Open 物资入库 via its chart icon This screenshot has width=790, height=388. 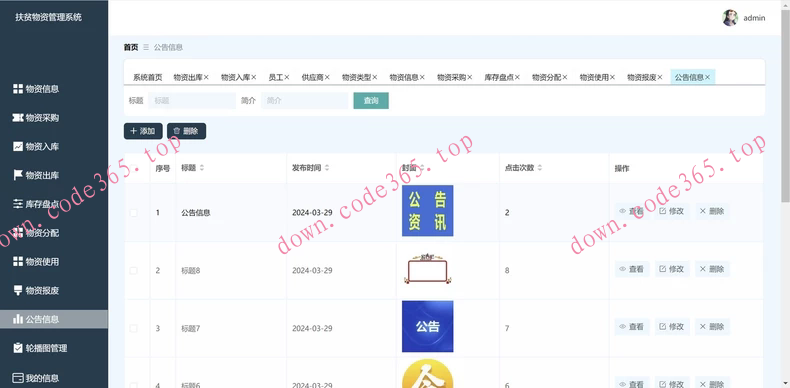tap(18, 147)
